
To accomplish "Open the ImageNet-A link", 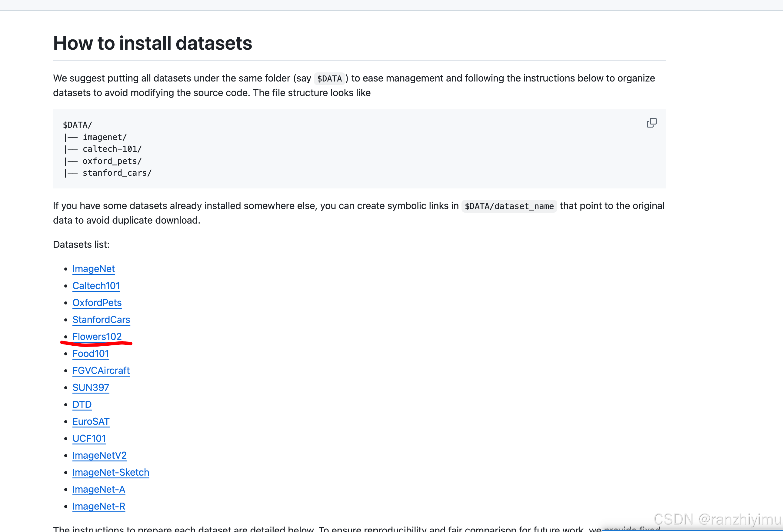I will (x=99, y=489).
